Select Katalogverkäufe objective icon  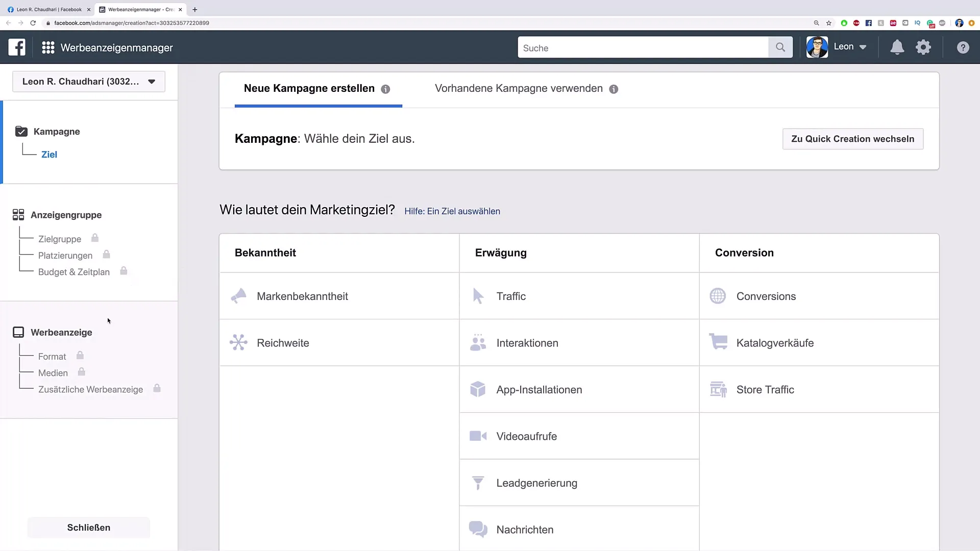coord(718,342)
